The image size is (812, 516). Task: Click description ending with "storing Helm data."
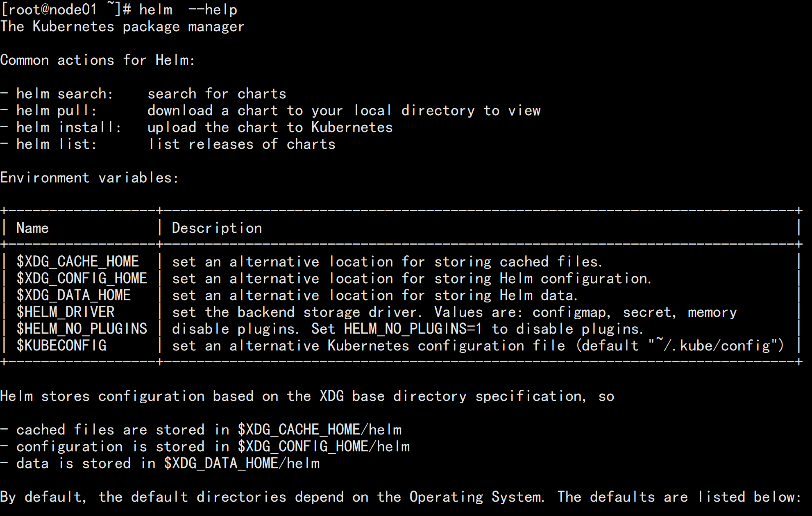coord(374,295)
